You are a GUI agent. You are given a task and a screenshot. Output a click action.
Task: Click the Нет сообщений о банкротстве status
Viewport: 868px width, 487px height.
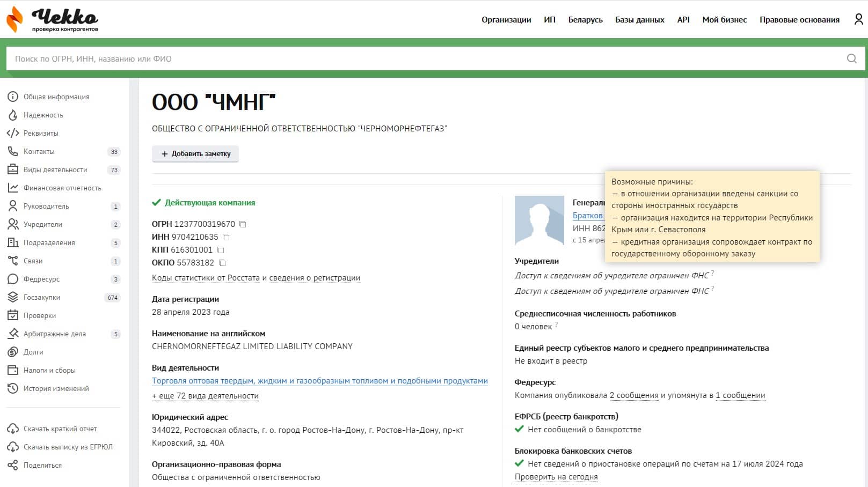pyautogui.click(x=578, y=430)
